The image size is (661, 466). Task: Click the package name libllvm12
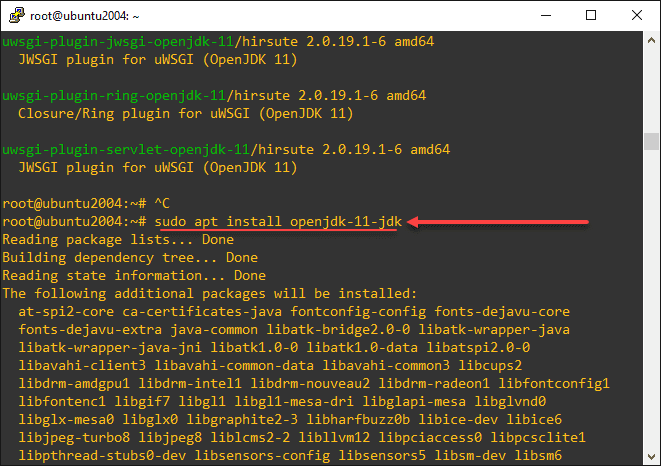334,437
